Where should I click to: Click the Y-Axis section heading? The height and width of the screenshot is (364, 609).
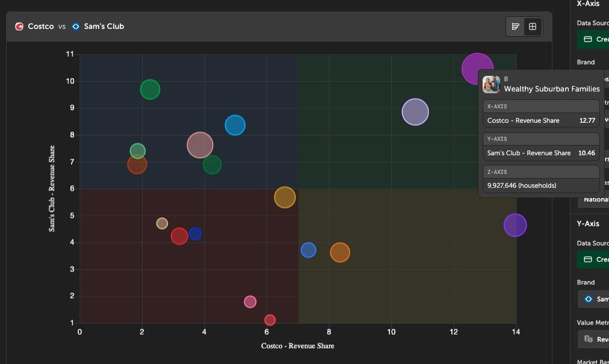(x=588, y=224)
